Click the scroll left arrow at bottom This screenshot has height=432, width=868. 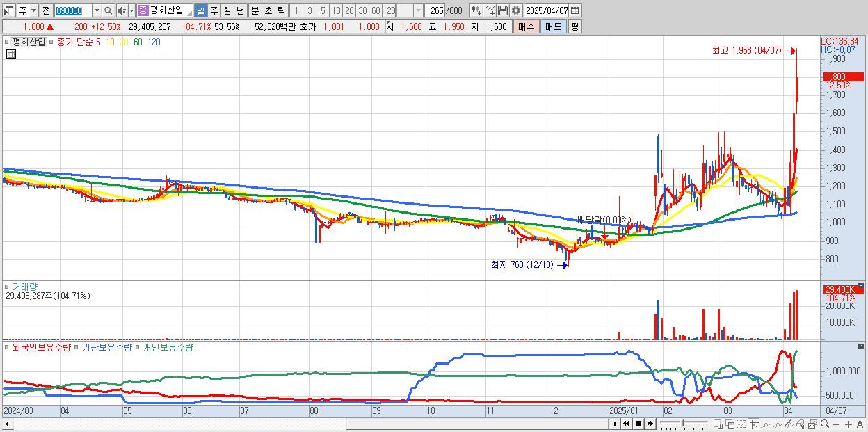(x=7, y=424)
